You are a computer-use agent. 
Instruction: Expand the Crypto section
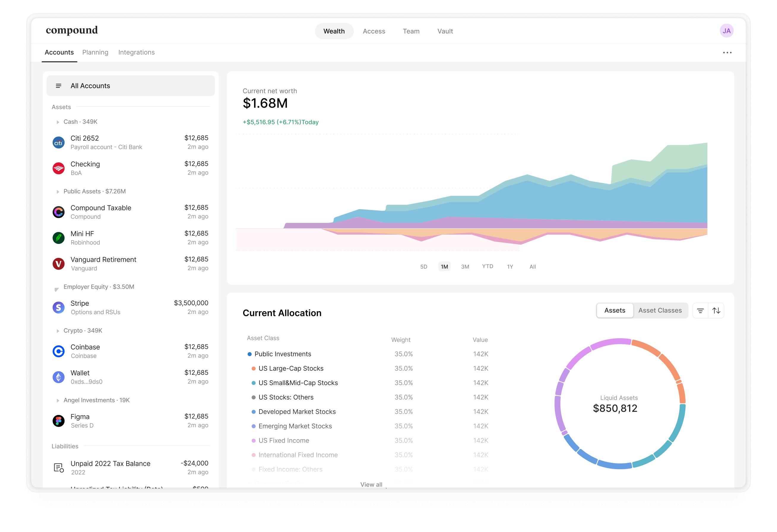58,331
